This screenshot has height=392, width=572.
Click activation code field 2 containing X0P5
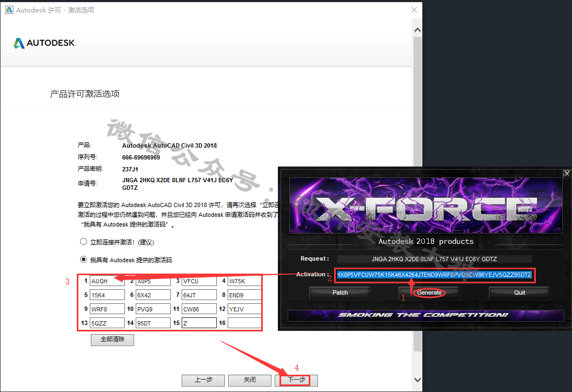pyautogui.click(x=153, y=281)
